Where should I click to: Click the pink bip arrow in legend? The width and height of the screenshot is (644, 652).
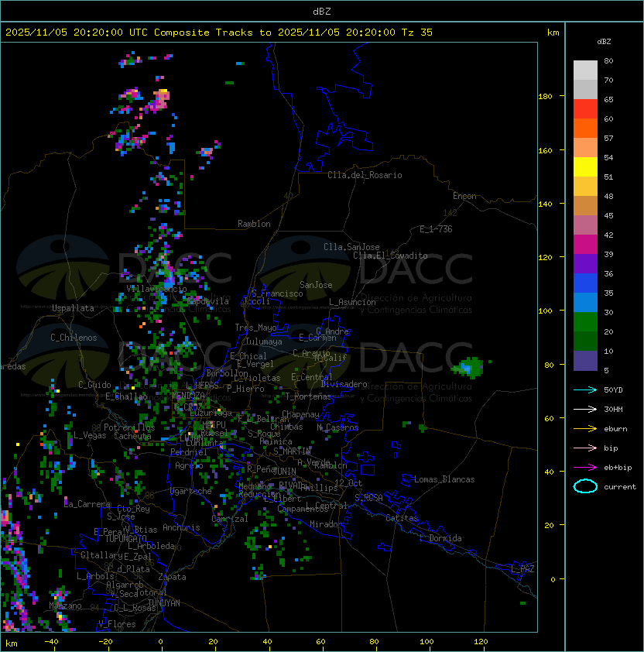pos(585,448)
